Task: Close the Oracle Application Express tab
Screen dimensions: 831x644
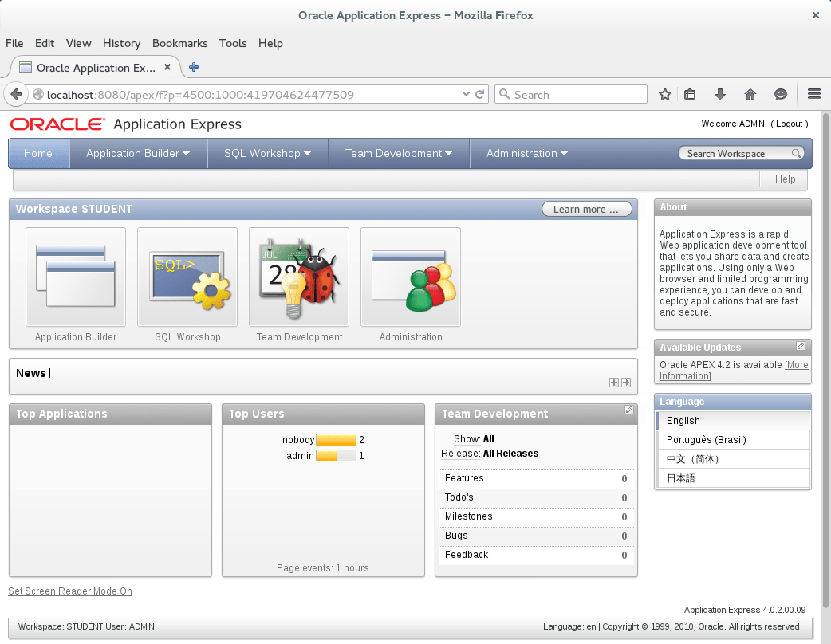Action: (167, 67)
